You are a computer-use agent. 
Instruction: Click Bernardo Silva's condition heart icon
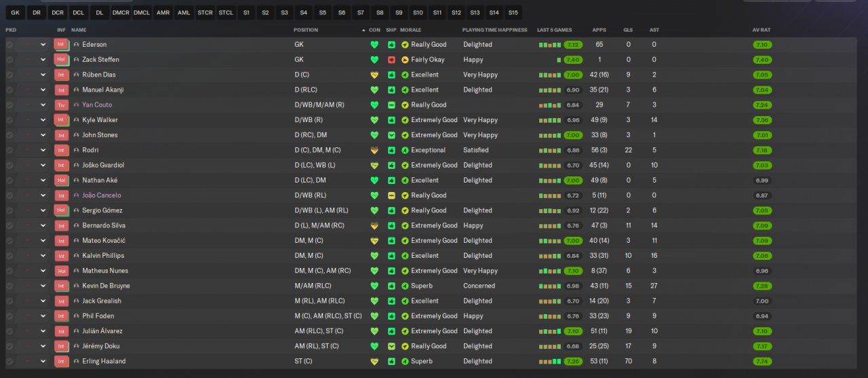point(374,225)
